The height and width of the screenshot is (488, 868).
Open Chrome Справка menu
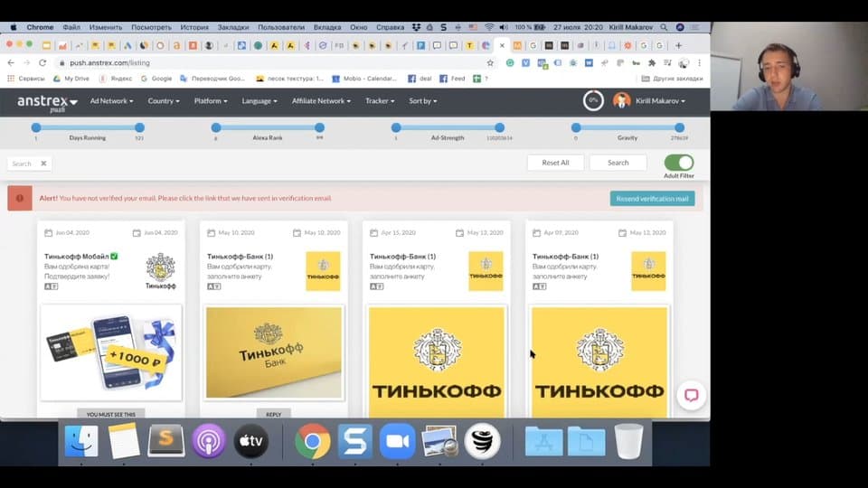tap(391, 27)
